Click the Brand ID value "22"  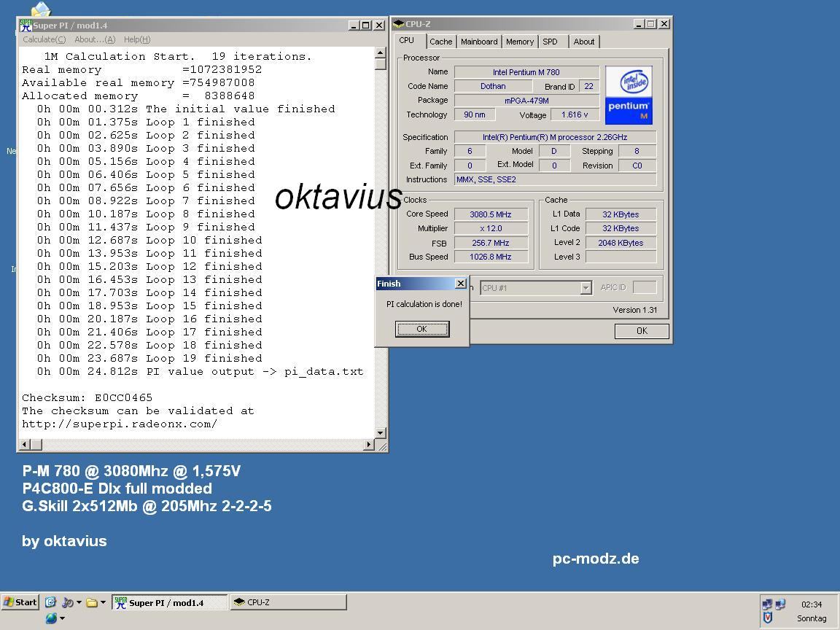[588, 86]
